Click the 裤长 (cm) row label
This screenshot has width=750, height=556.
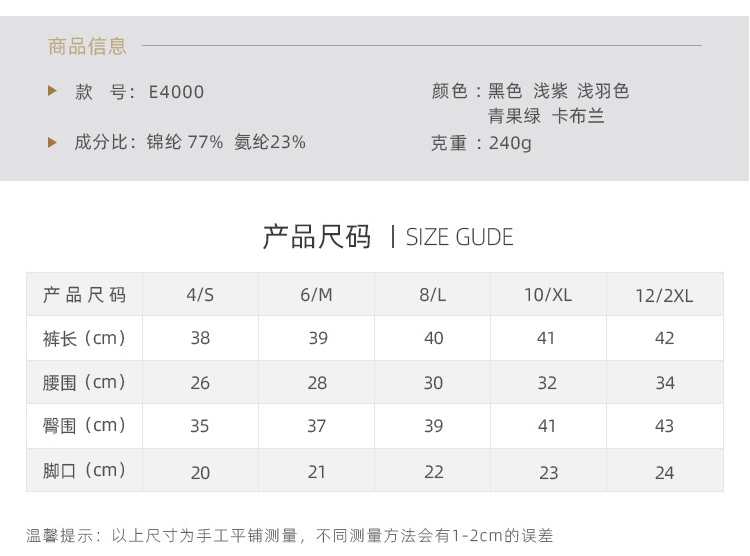click(85, 338)
